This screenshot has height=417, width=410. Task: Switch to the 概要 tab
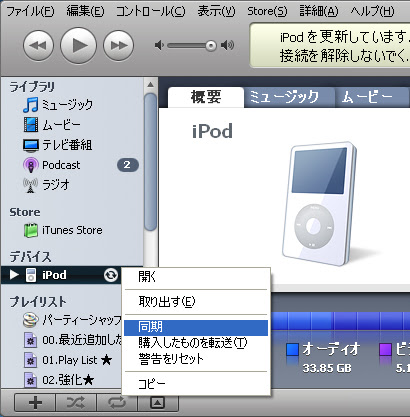[206, 97]
